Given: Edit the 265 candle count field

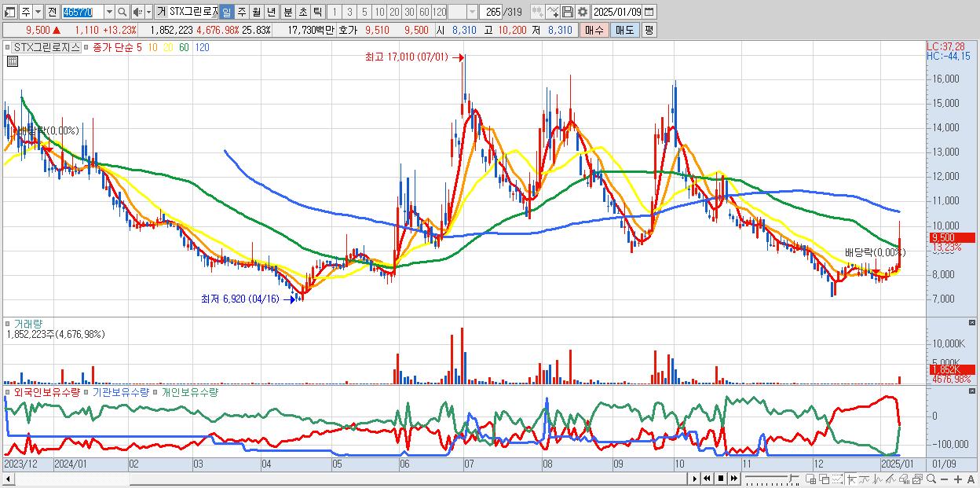Looking at the screenshot, I should pos(492,12).
